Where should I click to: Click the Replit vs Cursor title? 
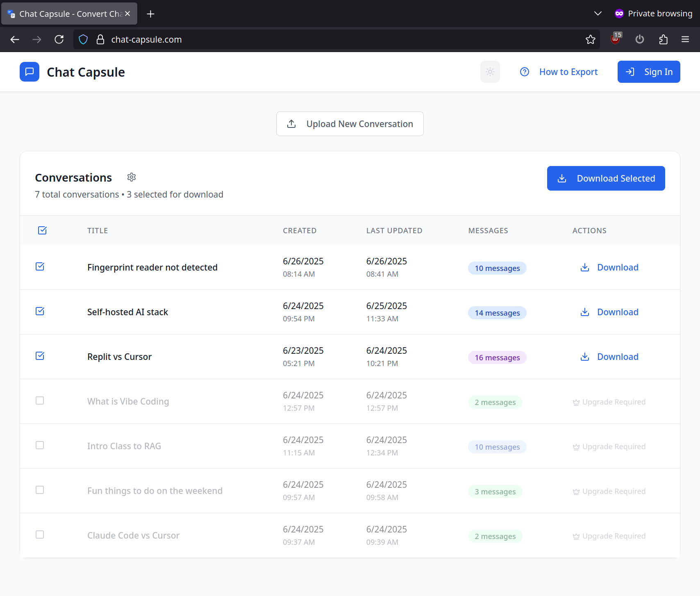[119, 357]
